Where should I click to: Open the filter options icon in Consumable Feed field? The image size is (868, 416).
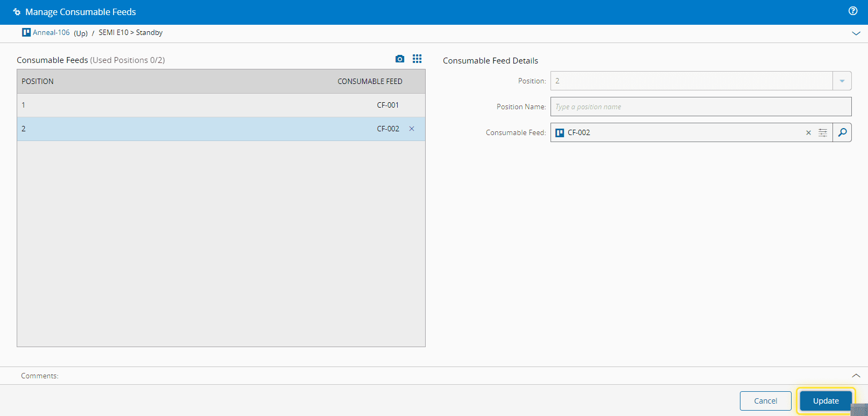tap(823, 132)
